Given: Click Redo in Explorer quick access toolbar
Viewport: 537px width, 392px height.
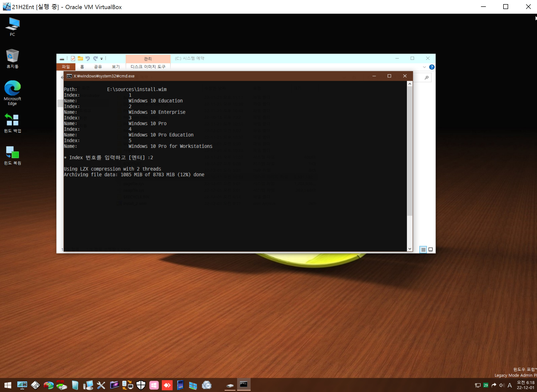Looking at the screenshot, I should click(x=95, y=58).
